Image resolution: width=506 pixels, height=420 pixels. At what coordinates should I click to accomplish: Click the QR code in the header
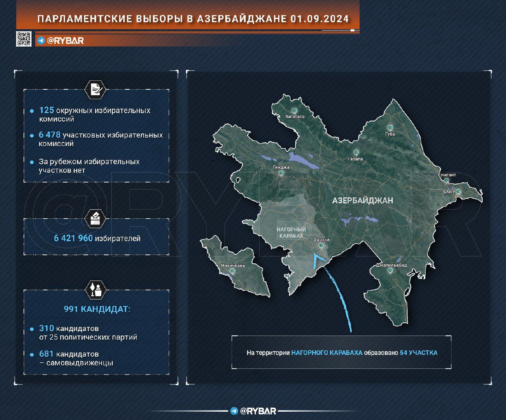tap(24, 39)
